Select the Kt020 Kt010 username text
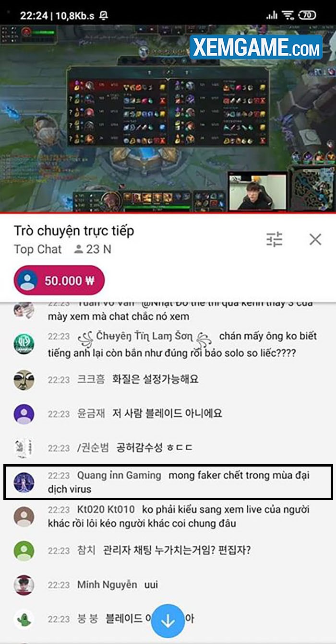Image resolution: width=336 pixels, height=644 pixels. pyautogui.click(x=106, y=509)
